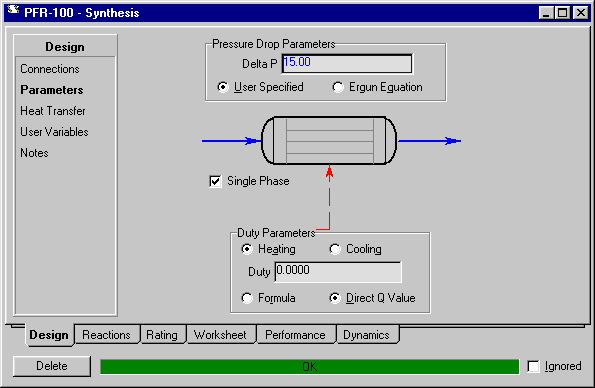
Task: Maximize the PFR-100 window
Action: [x=562, y=13]
